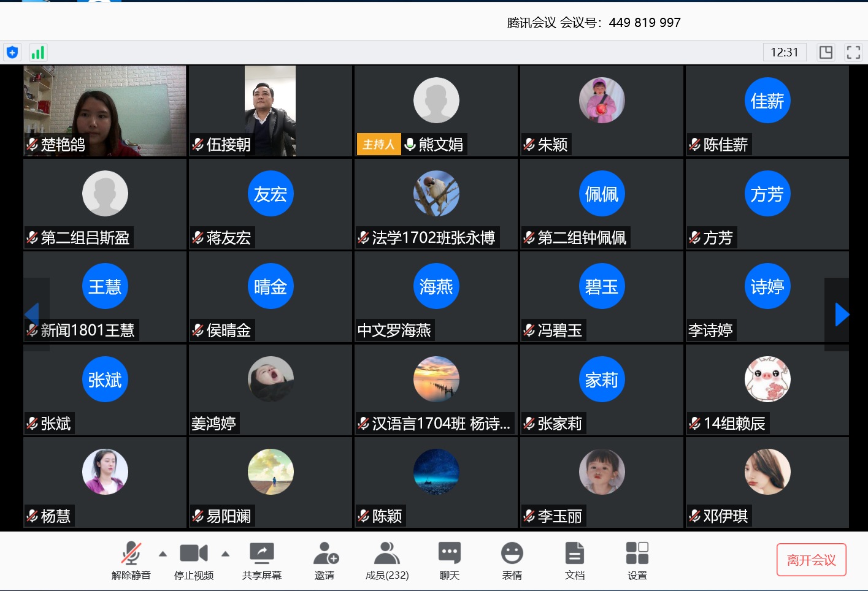This screenshot has height=591, width=868.
Task: Go to previous page of participants
Action: pos(32,315)
